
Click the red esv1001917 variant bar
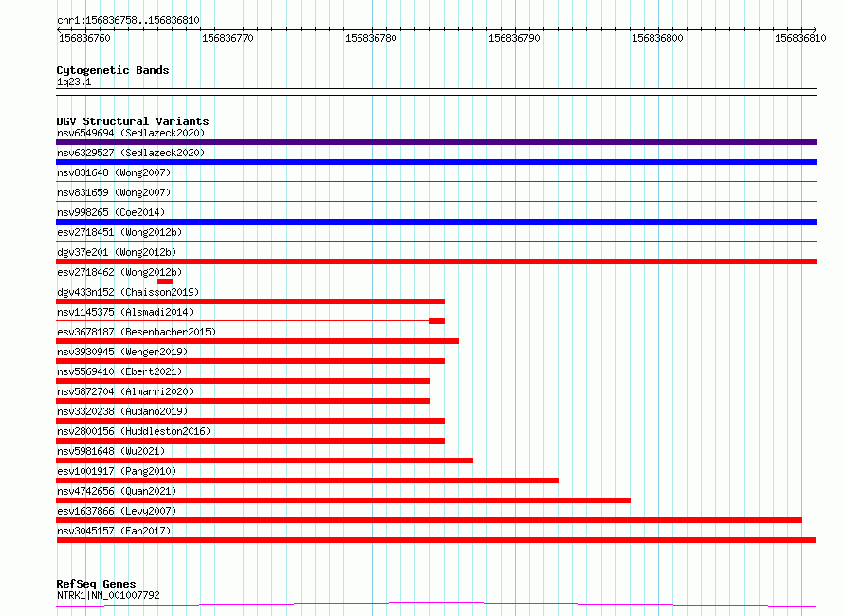[307, 480]
